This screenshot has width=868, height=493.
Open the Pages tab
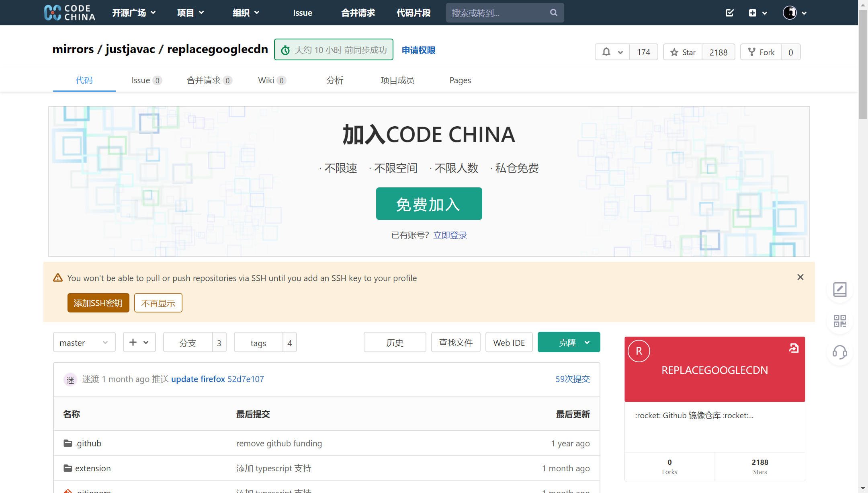[x=460, y=80]
